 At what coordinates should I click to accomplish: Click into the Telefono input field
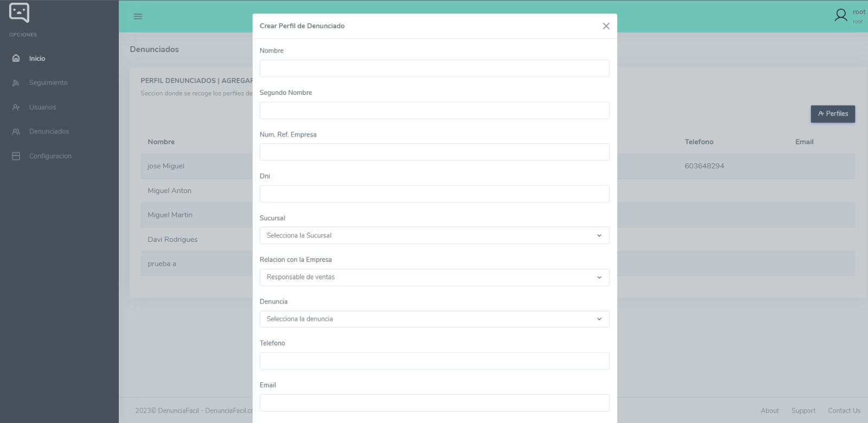[x=434, y=361]
